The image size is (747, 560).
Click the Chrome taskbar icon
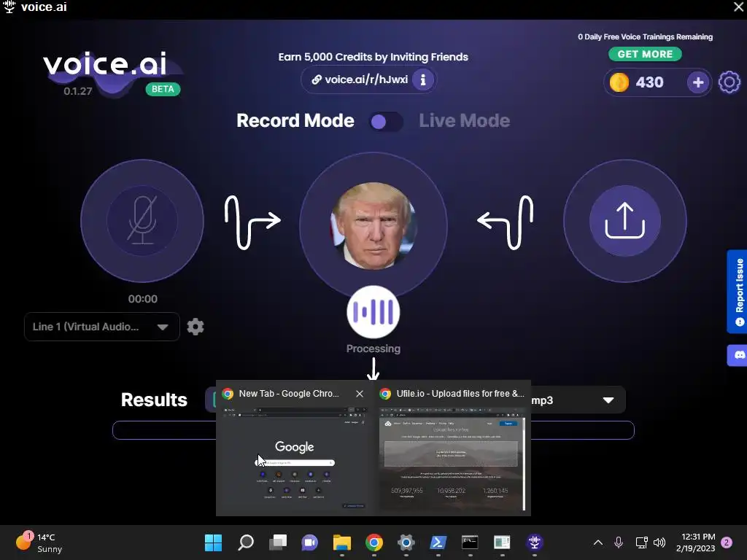(374, 542)
